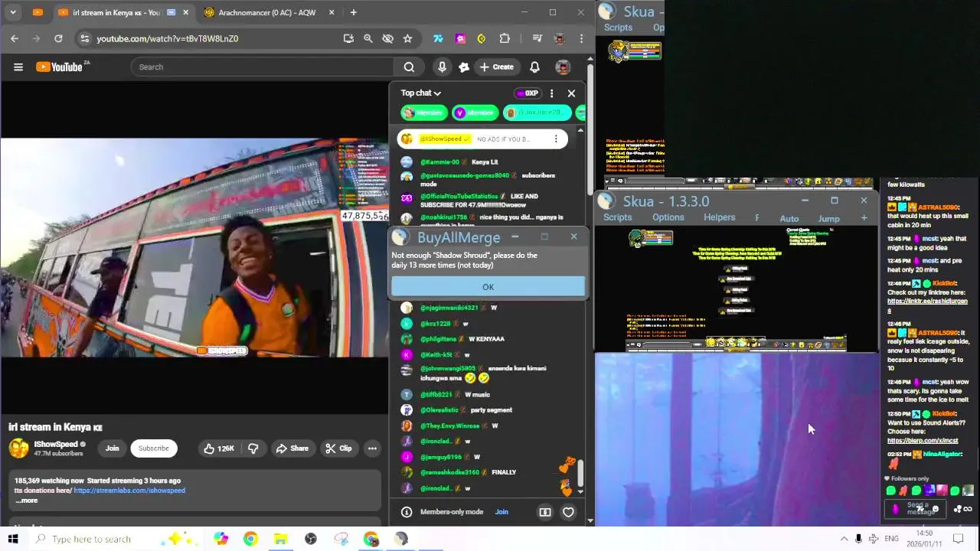Like the video with thumbs-up button

point(218,448)
